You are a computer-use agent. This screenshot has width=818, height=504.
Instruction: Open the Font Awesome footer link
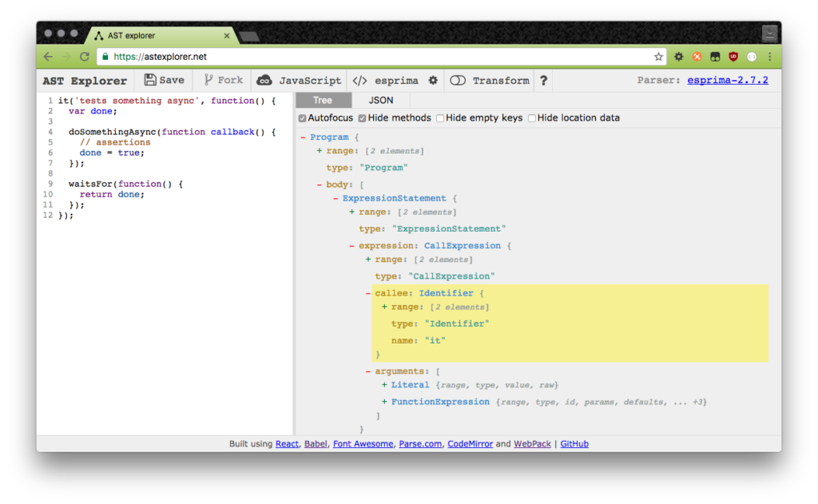coord(363,444)
